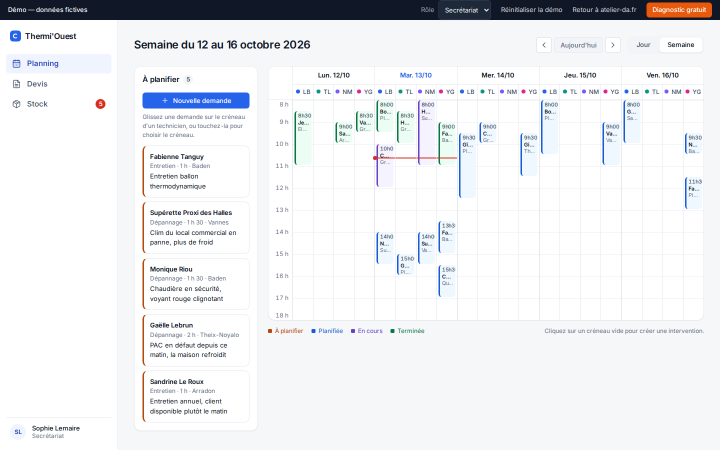Open the Devis document icon
Viewport: 720px width, 450px height.
click(17, 84)
